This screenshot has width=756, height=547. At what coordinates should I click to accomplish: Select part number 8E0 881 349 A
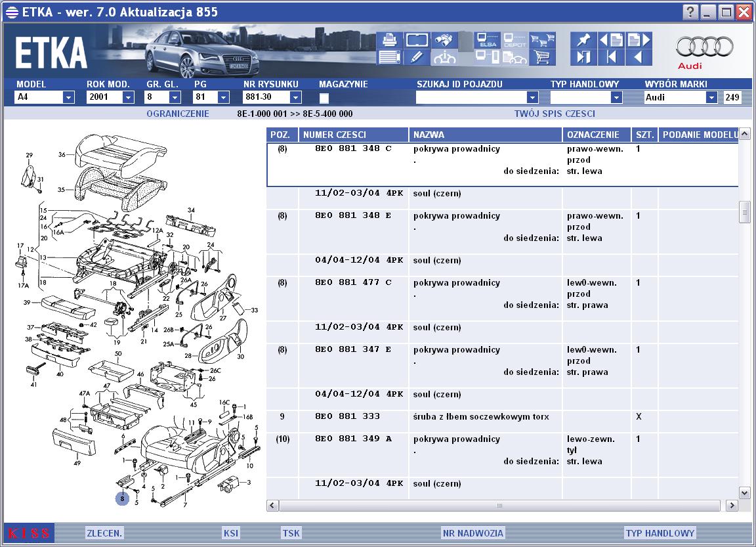pos(353,439)
